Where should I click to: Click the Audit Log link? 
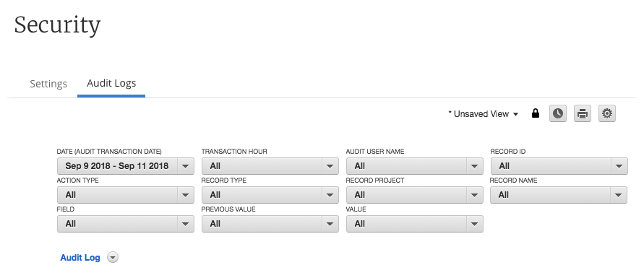[x=80, y=258]
